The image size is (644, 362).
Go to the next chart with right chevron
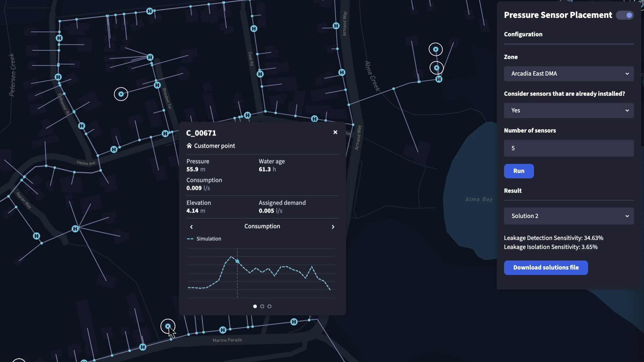(x=333, y=227)
